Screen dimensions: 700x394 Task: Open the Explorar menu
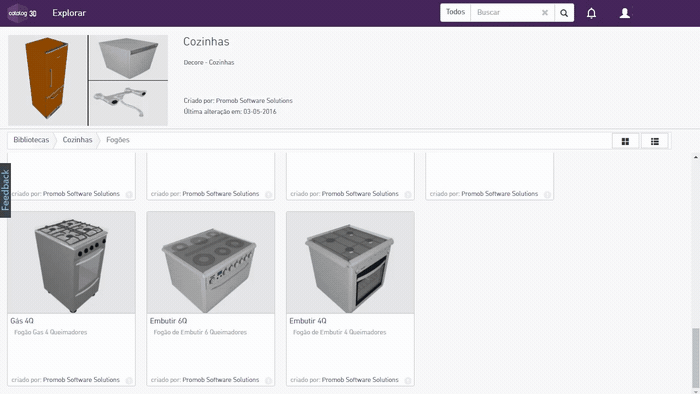pos(69,13)
